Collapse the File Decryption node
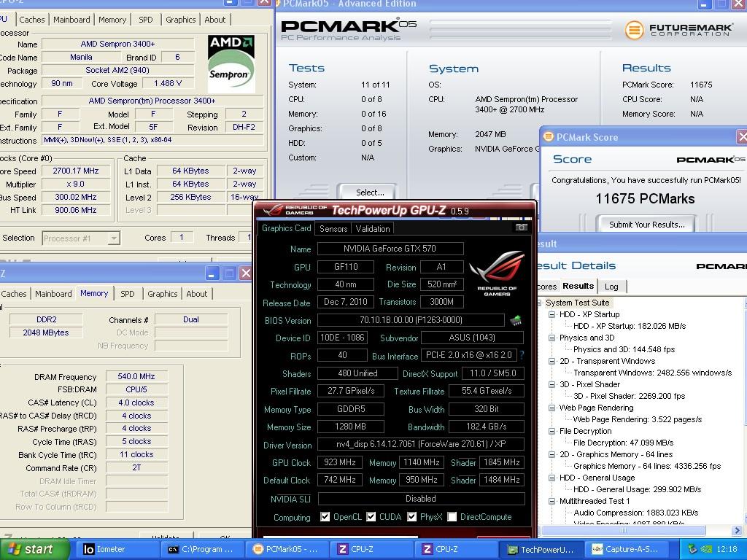This screenshot has width=747, height=560. (x=551, y=431)
